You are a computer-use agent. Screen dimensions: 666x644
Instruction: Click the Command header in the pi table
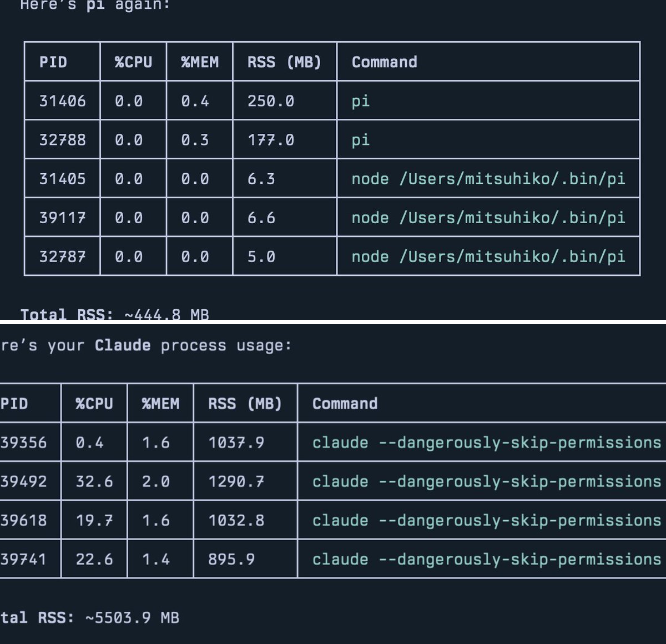[384, 62]
